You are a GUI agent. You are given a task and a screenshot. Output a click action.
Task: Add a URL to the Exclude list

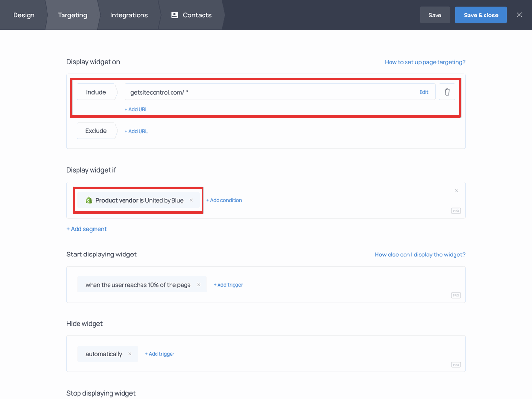tap(136, 131)
